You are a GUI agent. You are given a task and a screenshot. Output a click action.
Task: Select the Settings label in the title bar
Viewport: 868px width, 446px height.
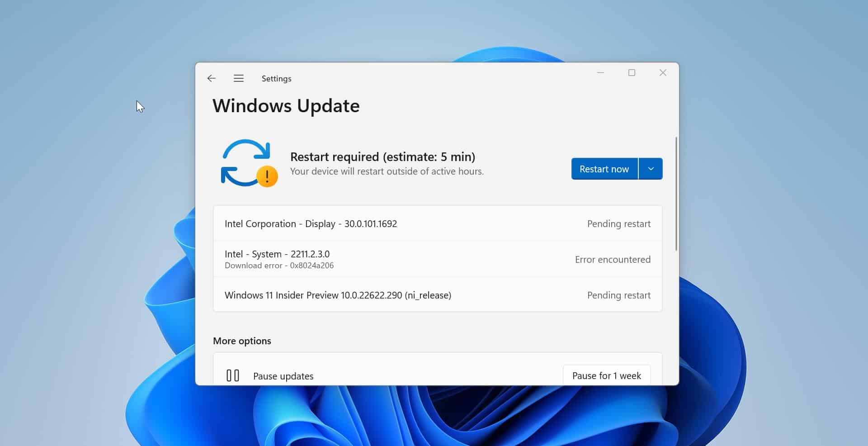276,78
